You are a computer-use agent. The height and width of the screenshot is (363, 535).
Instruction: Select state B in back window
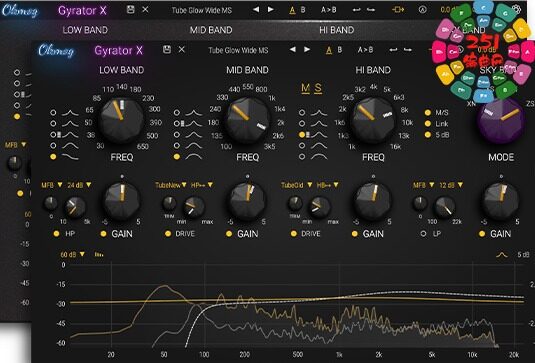(303, 10)
